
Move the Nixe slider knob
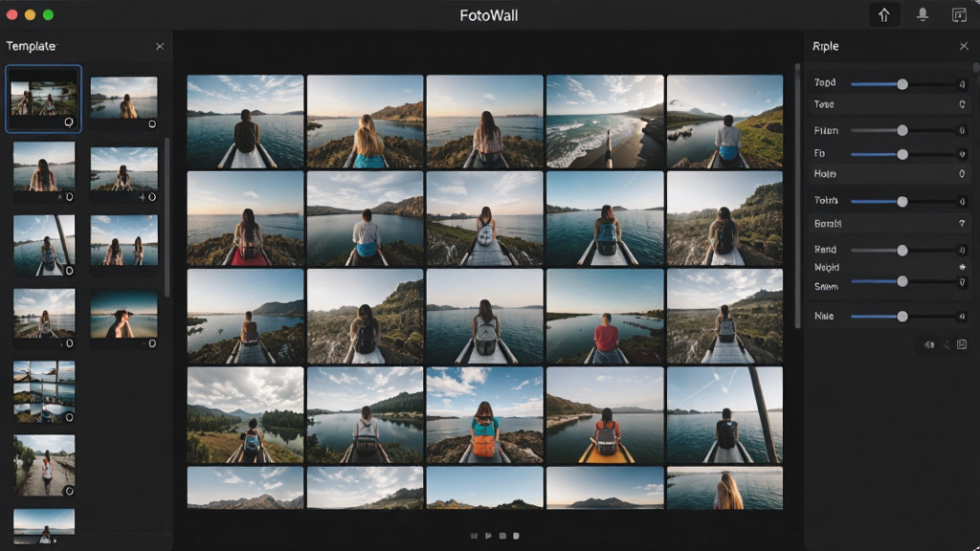[902, 316]
